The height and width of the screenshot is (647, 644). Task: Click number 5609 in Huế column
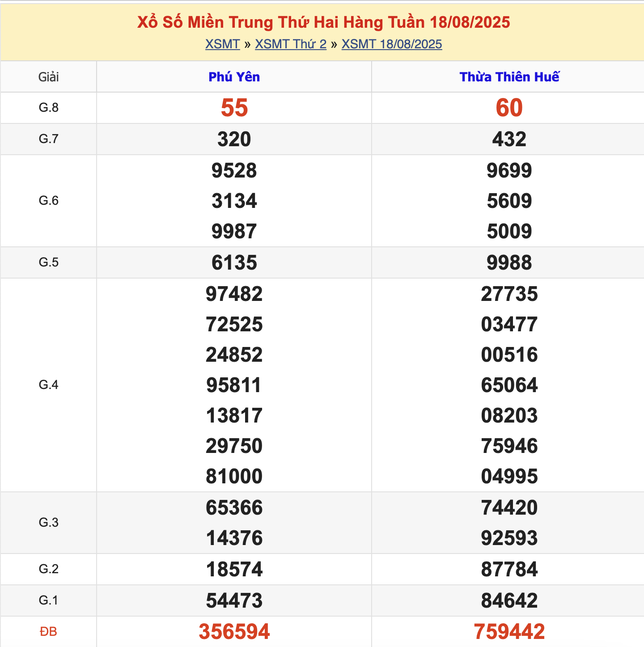coord(509,201)
